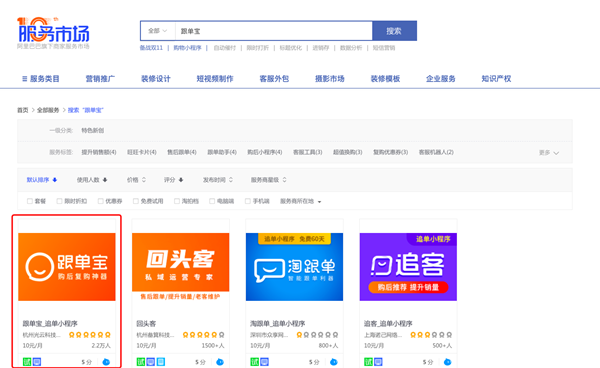Sort results by 服务商星级
This screenshot has width=600, height=368.
[x=268, y=180]
